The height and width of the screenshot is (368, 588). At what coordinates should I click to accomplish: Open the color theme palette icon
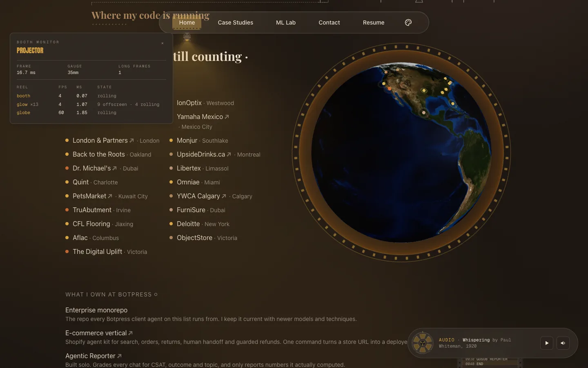408,22
